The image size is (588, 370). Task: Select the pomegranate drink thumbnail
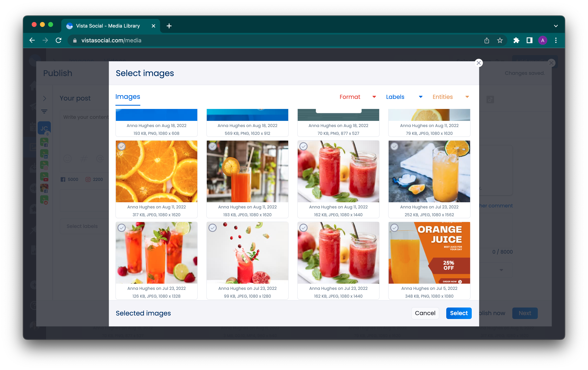click(x=247, y=252)
